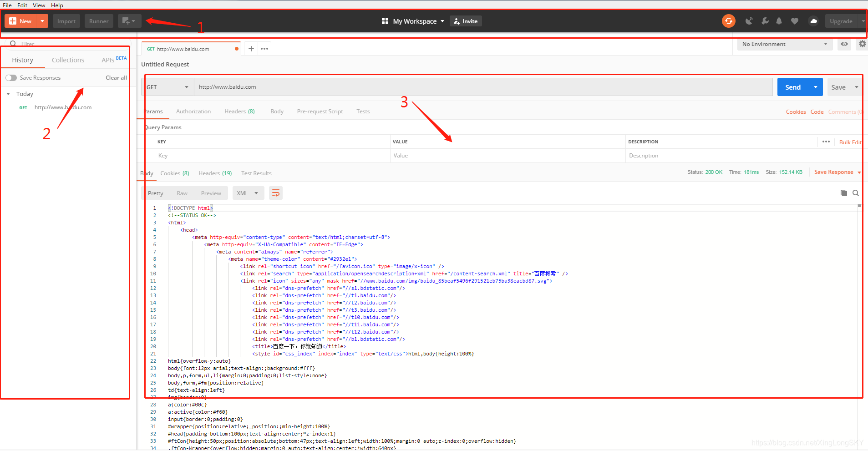Open the Authorization tab
This screenshot has height=451, width=868.
(193, 111)
